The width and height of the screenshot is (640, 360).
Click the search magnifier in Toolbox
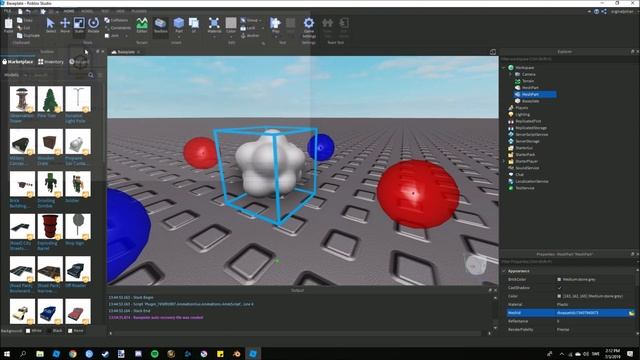click(91, 75)
